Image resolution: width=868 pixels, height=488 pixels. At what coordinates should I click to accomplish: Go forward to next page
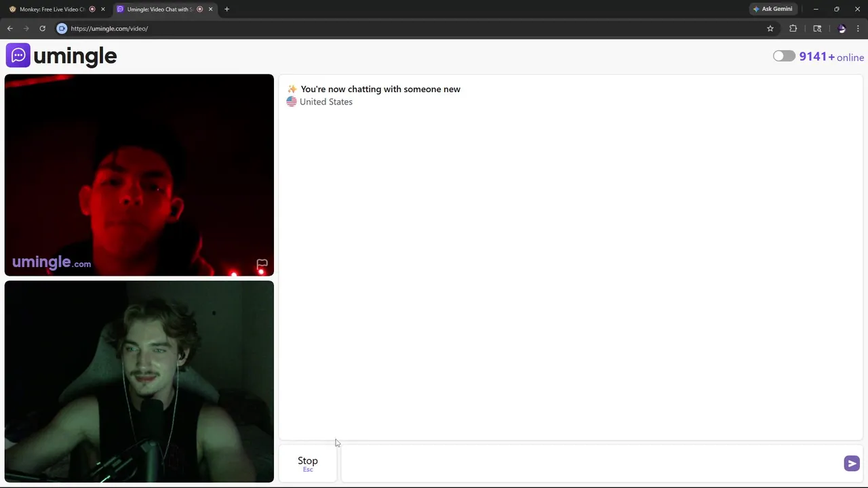point(26,28)
